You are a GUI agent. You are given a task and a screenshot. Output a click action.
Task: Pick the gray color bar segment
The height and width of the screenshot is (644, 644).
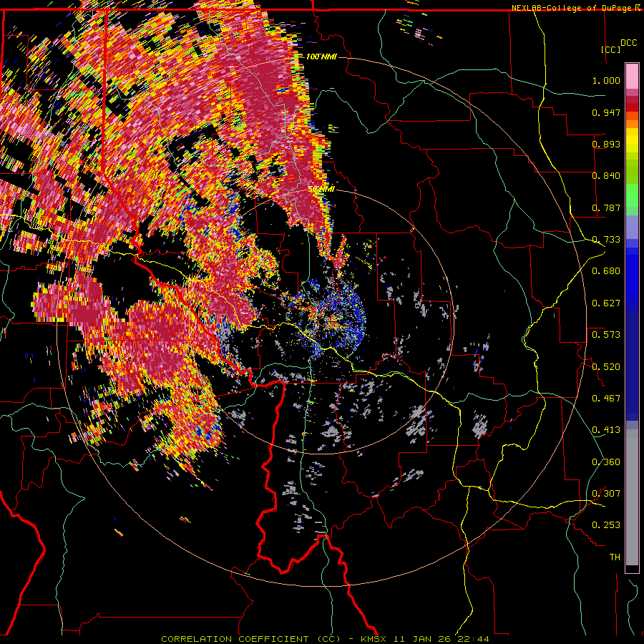coord(632,497)
